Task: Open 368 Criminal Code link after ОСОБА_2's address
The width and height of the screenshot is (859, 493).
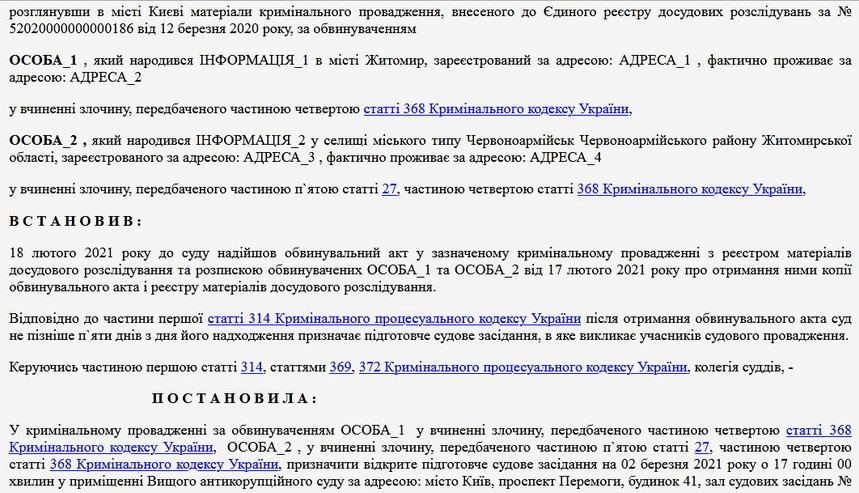Action: point(690,188)
